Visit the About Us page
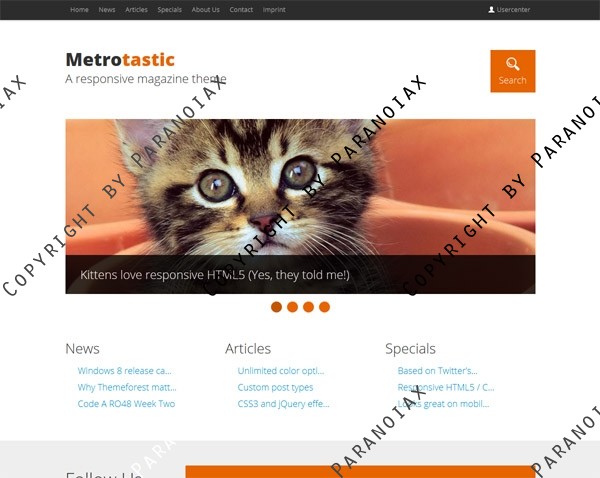 point(205,10)
